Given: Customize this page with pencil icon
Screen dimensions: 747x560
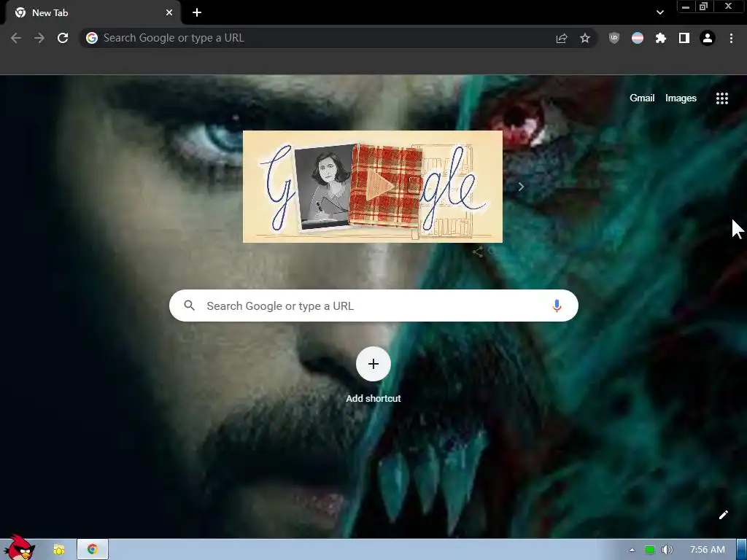Looking at the screenshot, I should pos(723,515).
